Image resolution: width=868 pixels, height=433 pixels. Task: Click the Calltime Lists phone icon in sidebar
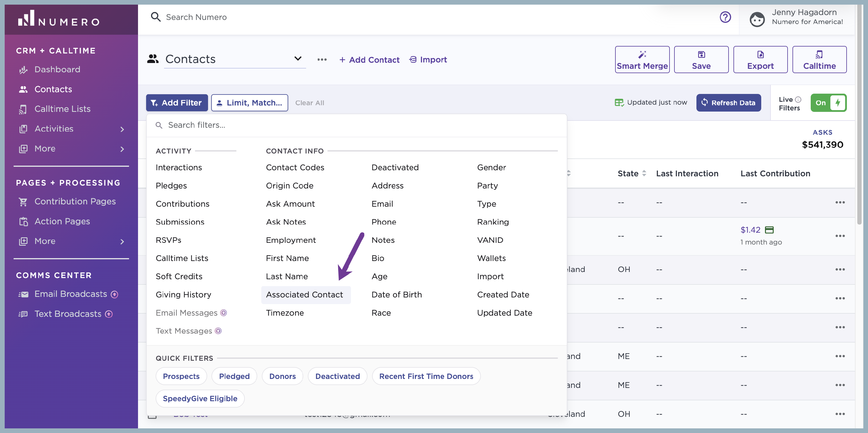[23, 109]
